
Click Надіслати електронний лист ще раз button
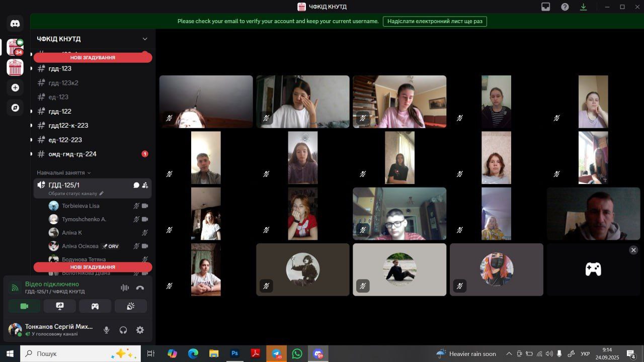435,21
